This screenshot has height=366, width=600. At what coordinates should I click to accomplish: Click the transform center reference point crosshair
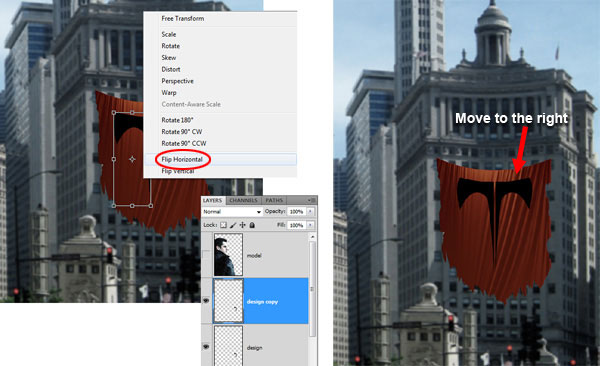point(132,159)
